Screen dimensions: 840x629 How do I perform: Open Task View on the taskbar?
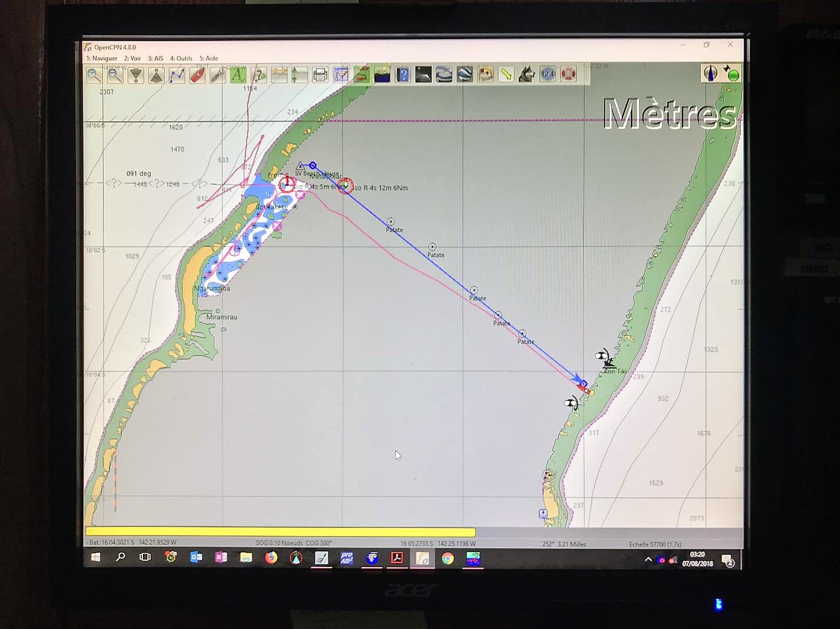point(145,557)
